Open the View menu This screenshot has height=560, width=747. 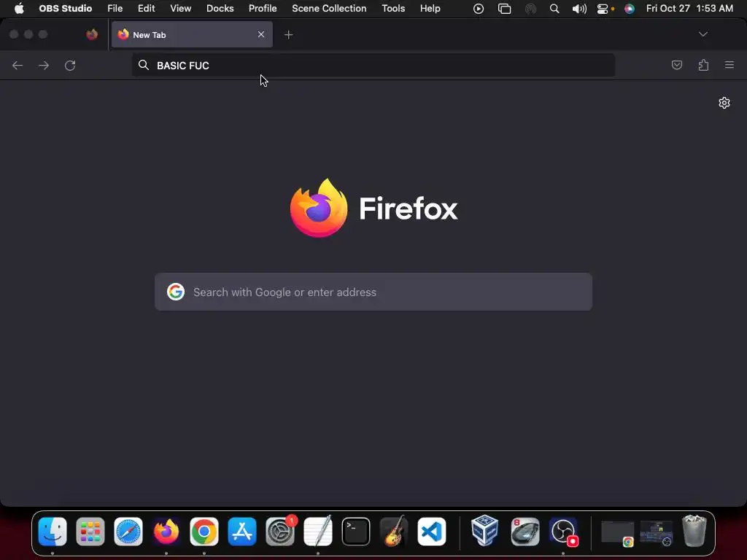pos(181,9)
